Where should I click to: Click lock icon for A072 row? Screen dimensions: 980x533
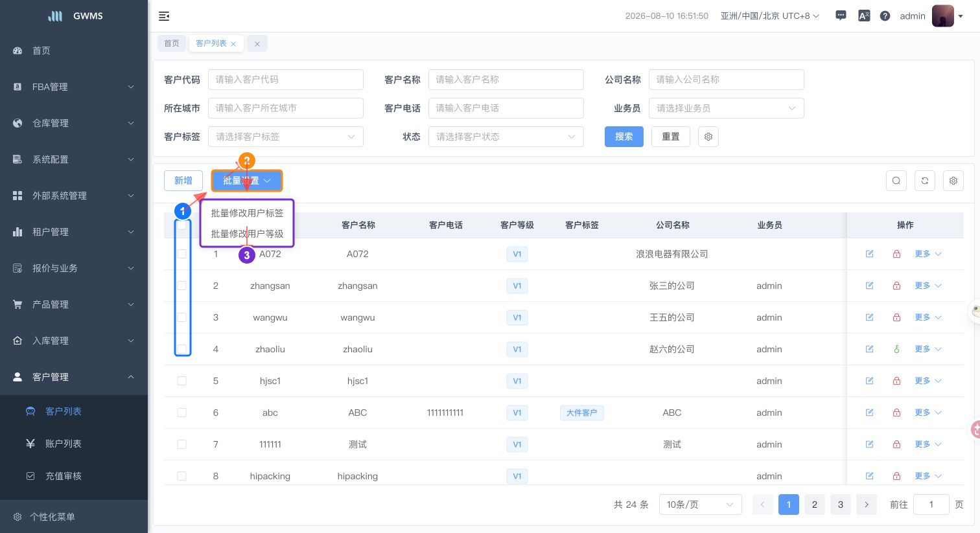896,254
